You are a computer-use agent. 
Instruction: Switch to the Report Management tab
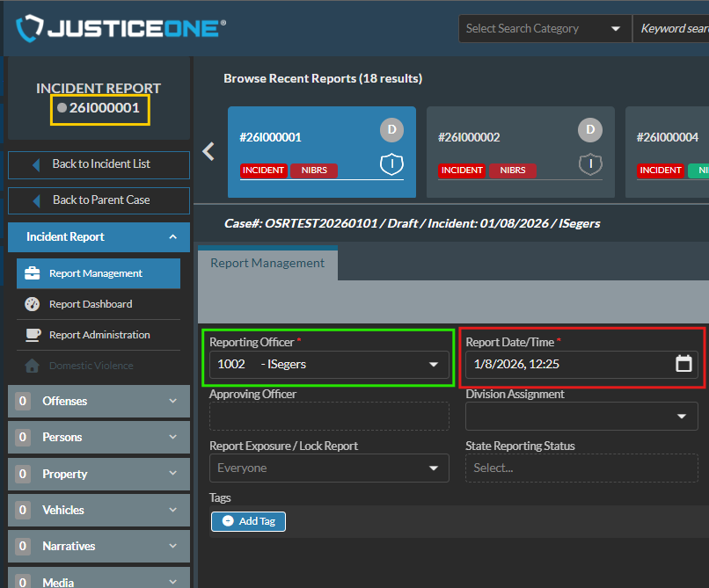(x=267, y=263)
